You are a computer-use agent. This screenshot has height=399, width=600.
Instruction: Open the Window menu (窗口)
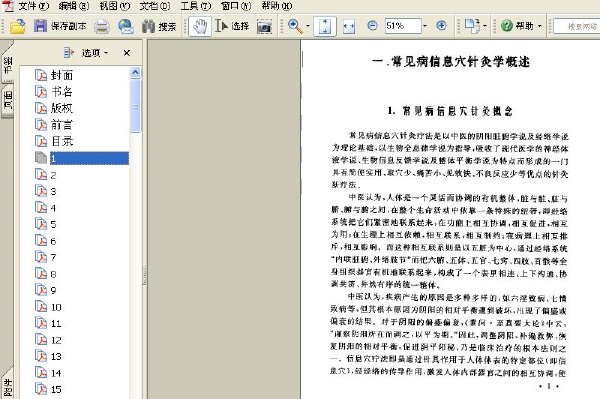[x=236, y=6]
